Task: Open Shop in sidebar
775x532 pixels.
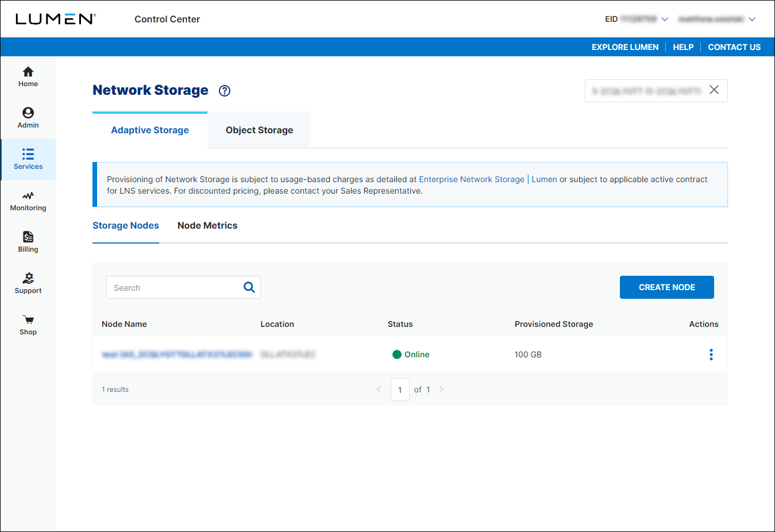Action: click(28, 325)
